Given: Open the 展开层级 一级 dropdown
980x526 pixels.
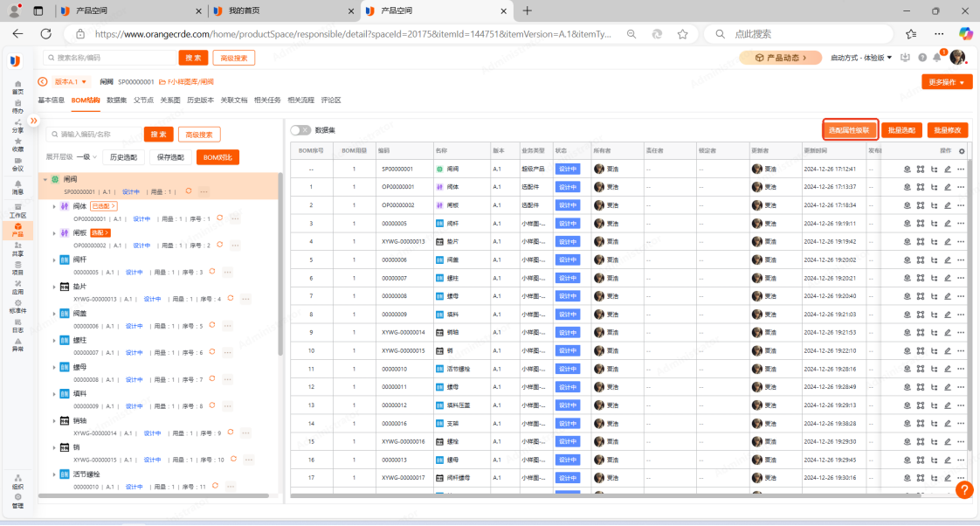Looking at the screenshot, I should (86, 157).
